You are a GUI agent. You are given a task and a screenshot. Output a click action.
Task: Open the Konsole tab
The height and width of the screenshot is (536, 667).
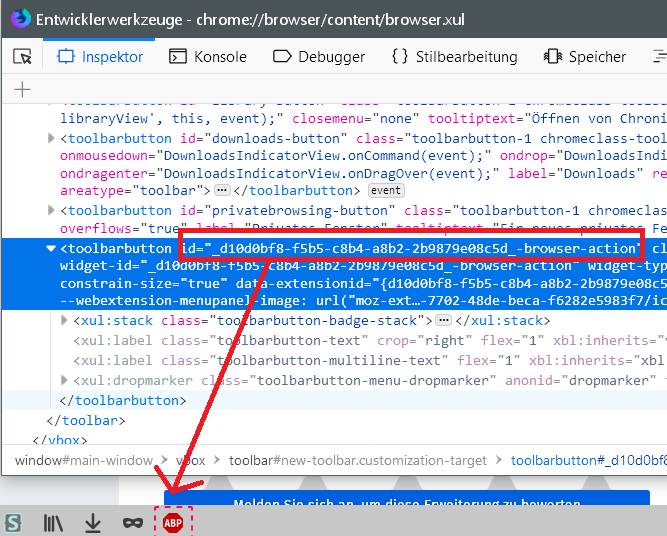click(x=208, y=57)
